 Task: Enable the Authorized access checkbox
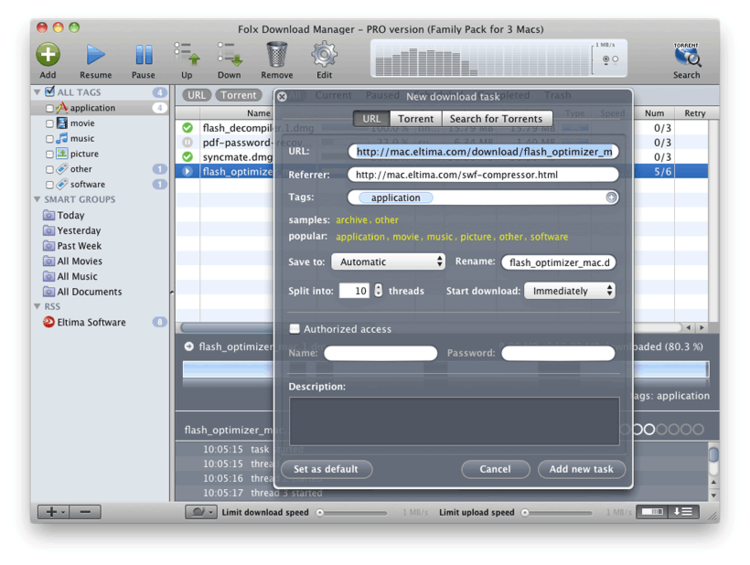click(x=295, y=329)
